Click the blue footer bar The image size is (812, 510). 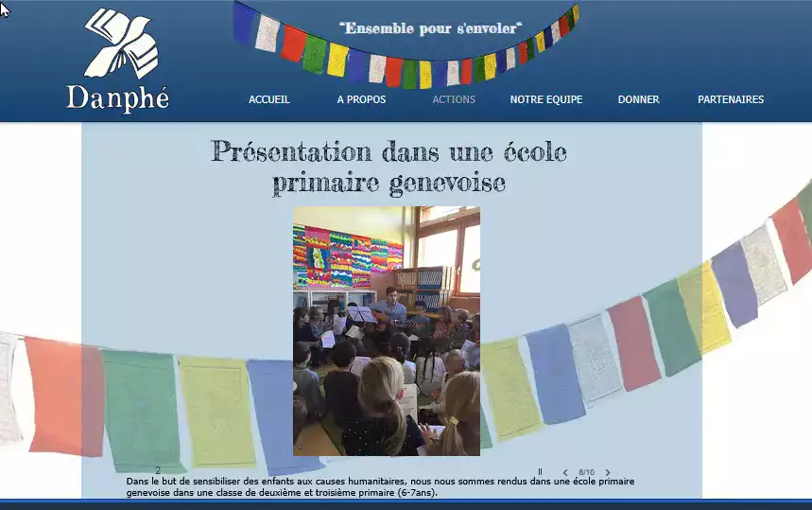406,503
